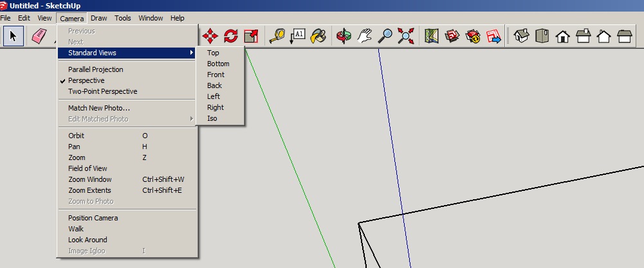
Task: Click the Share Model icon
Action: (x=473, y=36)
